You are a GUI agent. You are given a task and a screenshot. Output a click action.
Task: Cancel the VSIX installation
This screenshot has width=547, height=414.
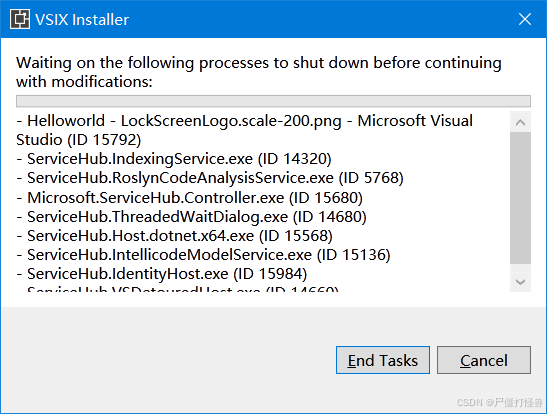(x=484, y=360)
